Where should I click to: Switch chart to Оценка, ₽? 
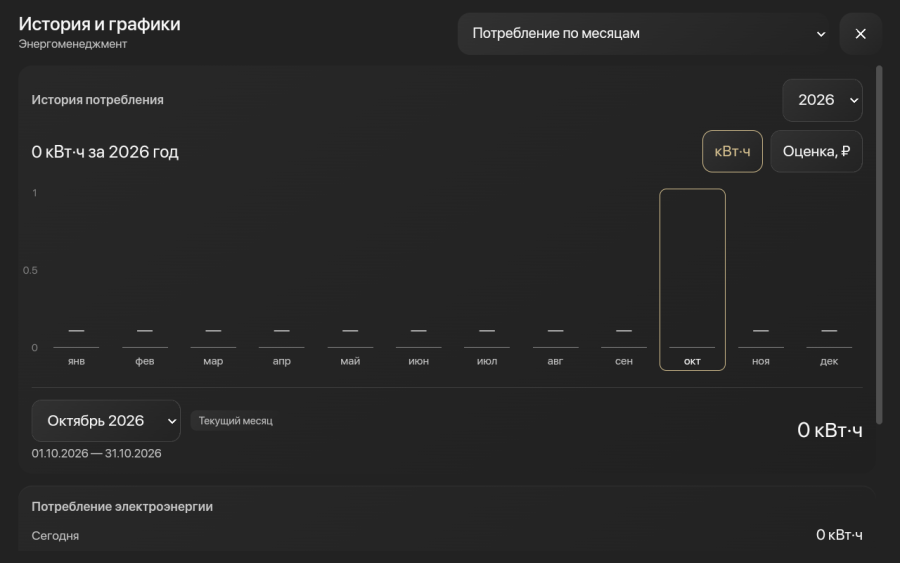pos(816,152)
